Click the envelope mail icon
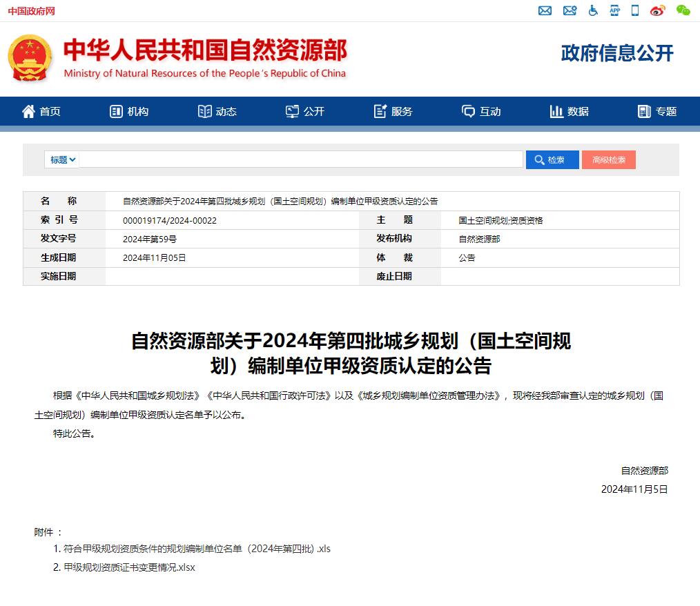Viewport: 700px width, 606px height. pyautogui.click(x=545, y=10)
